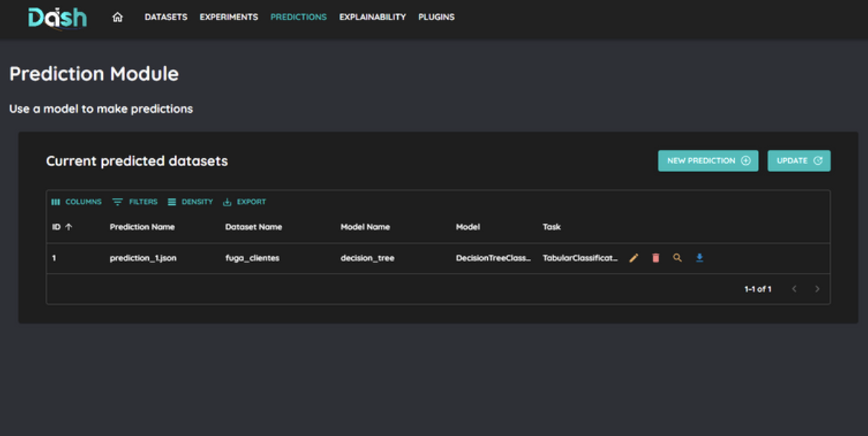Open the Columns visibility panel

(x=76, y=202)
